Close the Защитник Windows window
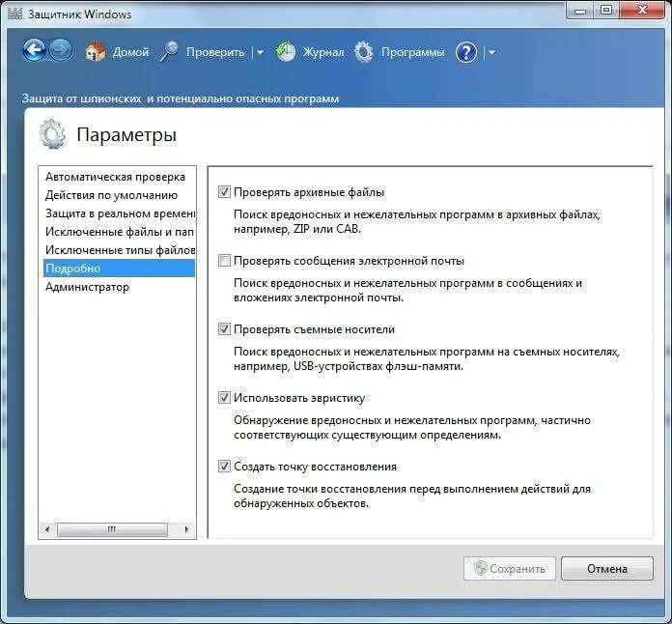The image size is (672, 624). pos(642,11)
